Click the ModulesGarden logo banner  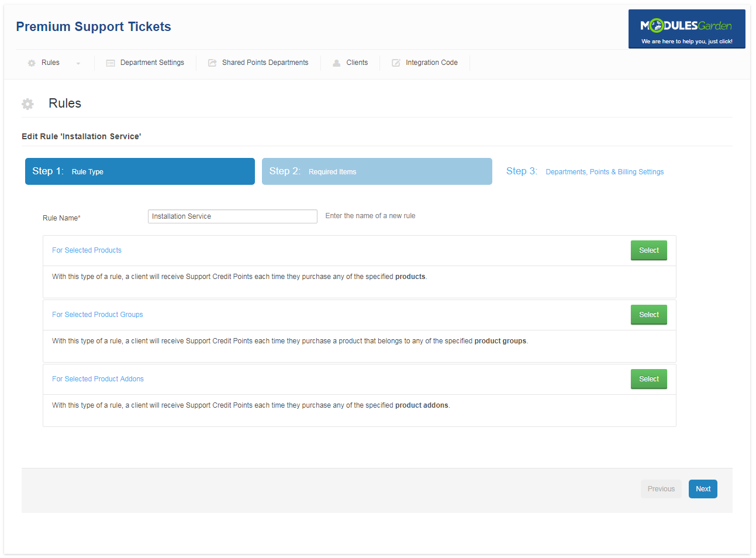[686, 29]
